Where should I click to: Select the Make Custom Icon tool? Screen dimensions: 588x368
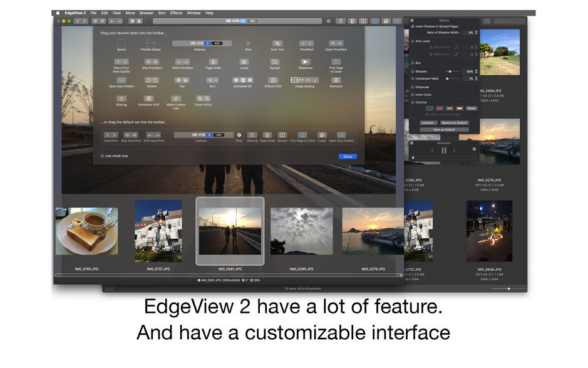tap(175, 98)
